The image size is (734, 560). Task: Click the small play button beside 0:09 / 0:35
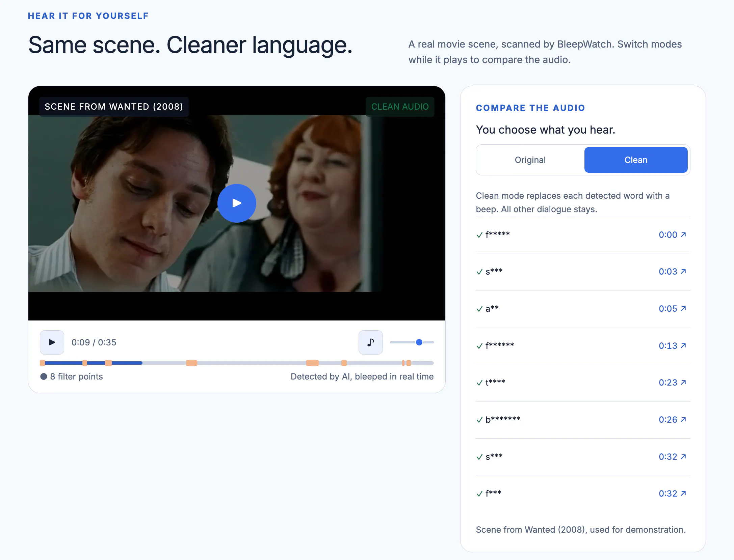tap(52, 342)
